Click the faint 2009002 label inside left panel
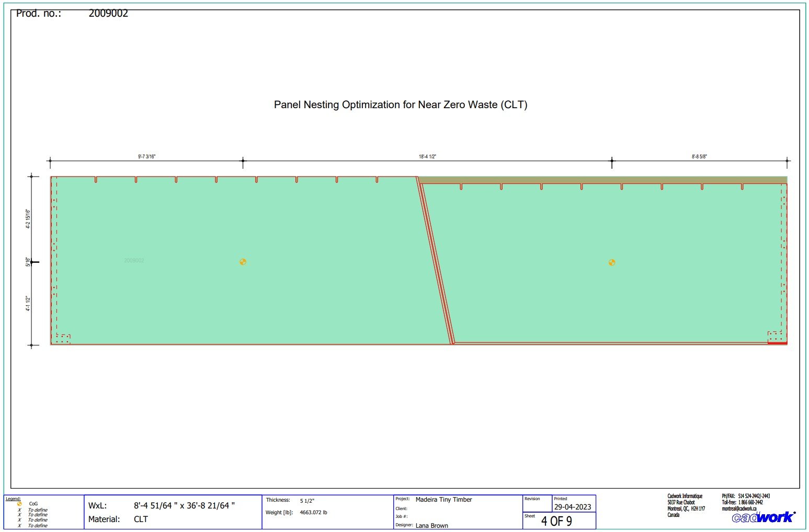The height and width of the screenshot is (532, 809). (x=134, y=260)
